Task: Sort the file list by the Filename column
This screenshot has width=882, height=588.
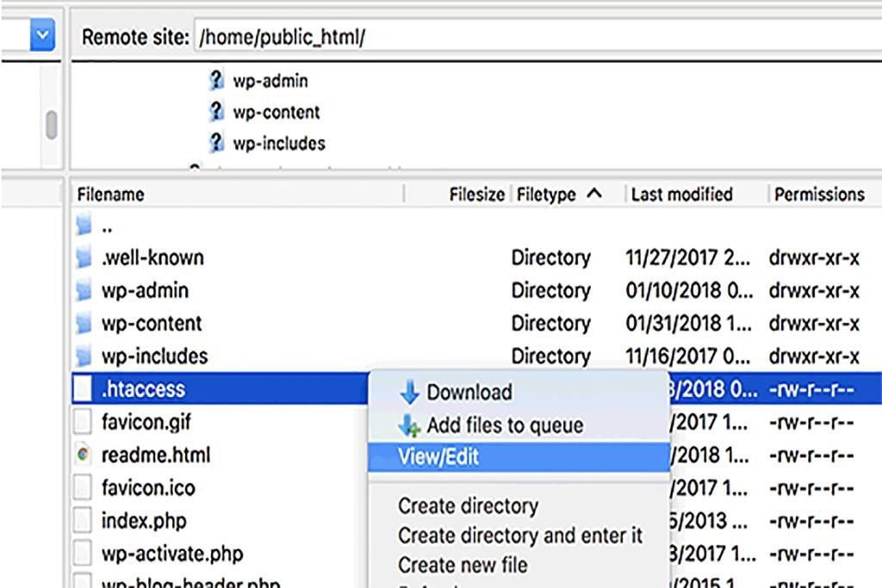Action: [x=111, y=195]
